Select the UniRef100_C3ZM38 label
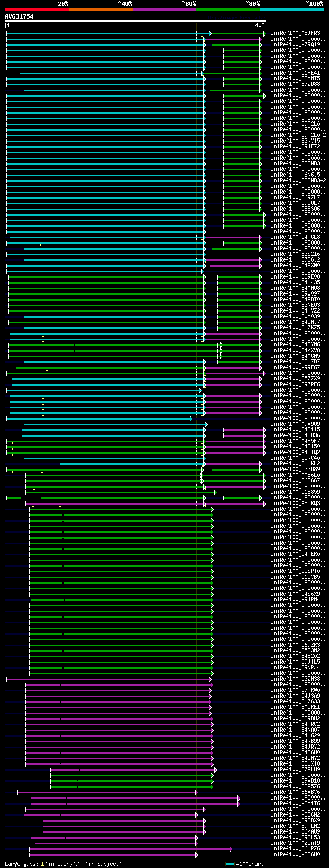The image size is (329, 868). pyautogui.click(x=295, y=679)
